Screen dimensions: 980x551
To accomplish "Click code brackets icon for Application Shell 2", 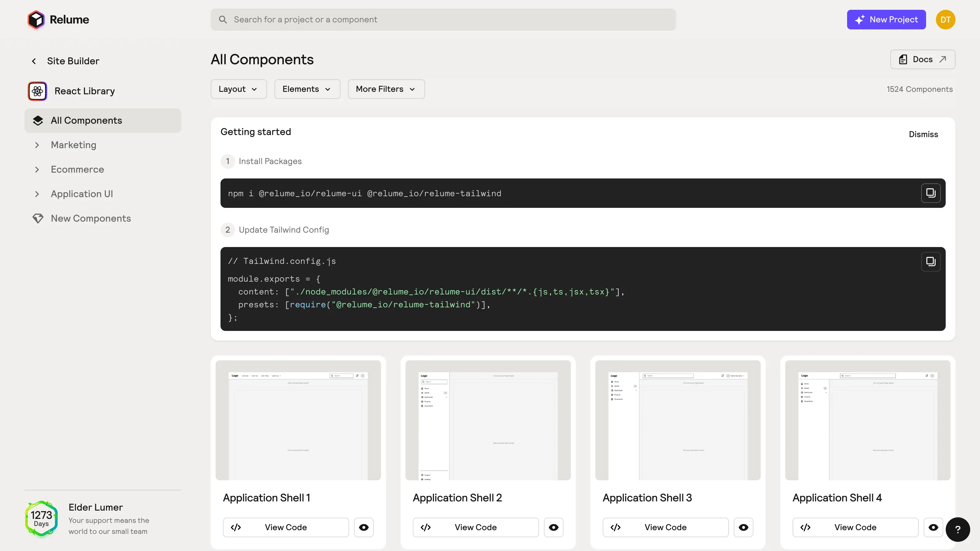I will pos(426,527).
